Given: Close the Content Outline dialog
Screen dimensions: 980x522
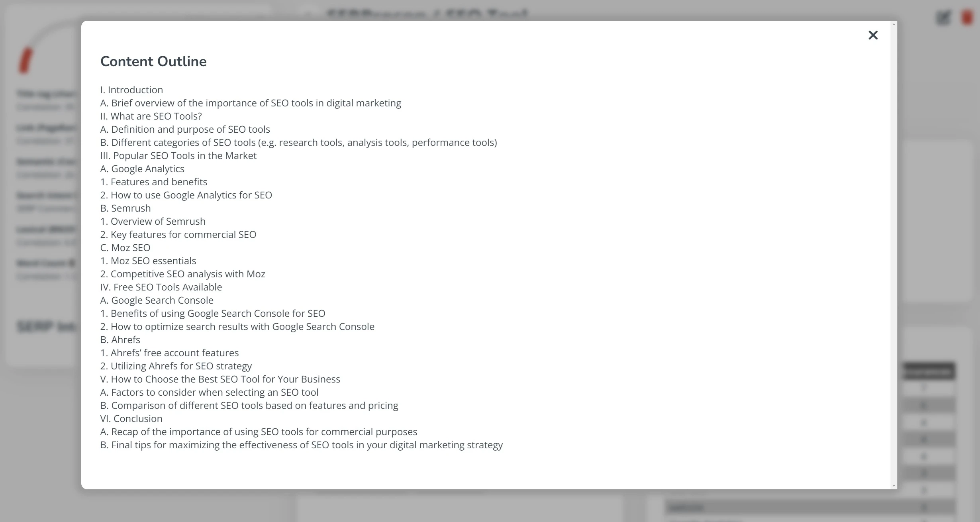Looking at the screenshot, I should pyautogui.click(x=873, y=35).
